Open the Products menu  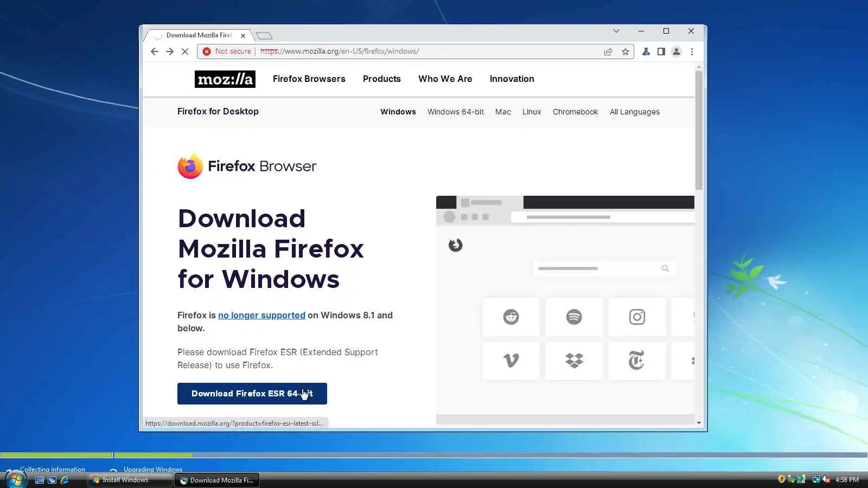(x=382, y=79)
